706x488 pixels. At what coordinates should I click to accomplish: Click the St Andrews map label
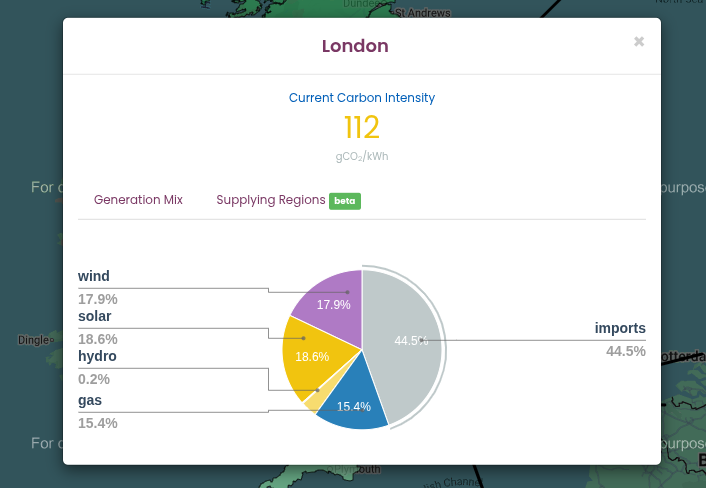(x=422, y=13)
